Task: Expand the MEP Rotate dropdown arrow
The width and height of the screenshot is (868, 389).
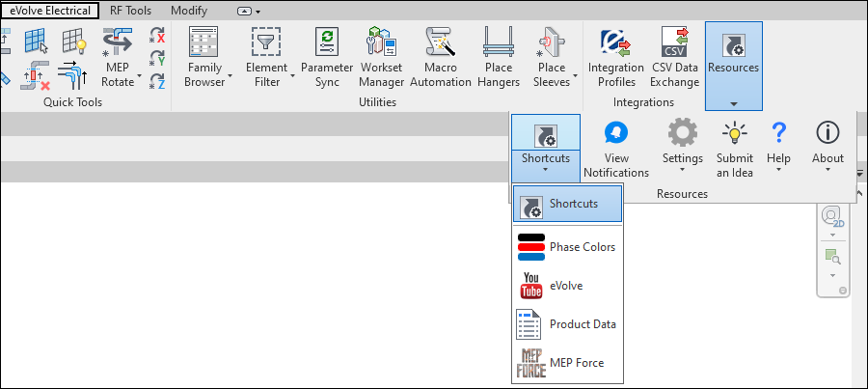Action: (x=139, y=76)
